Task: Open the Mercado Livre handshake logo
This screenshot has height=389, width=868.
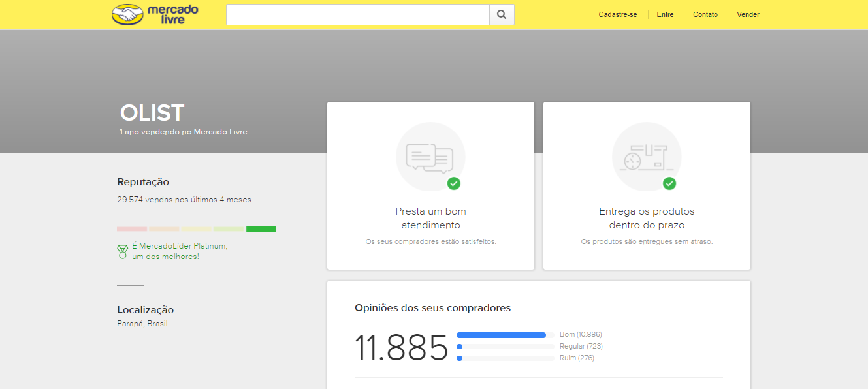Action: click(x=155, y=14)
